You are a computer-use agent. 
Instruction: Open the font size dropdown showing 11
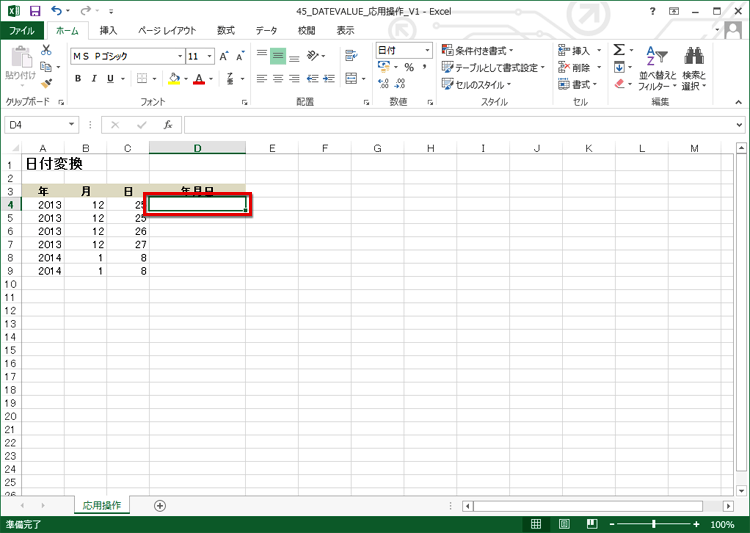[x=210, y=56]
